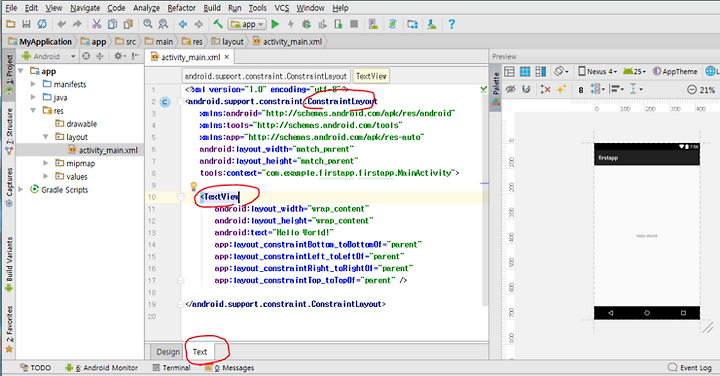Click AppTheme button in preview toolbar

[675, 71]
